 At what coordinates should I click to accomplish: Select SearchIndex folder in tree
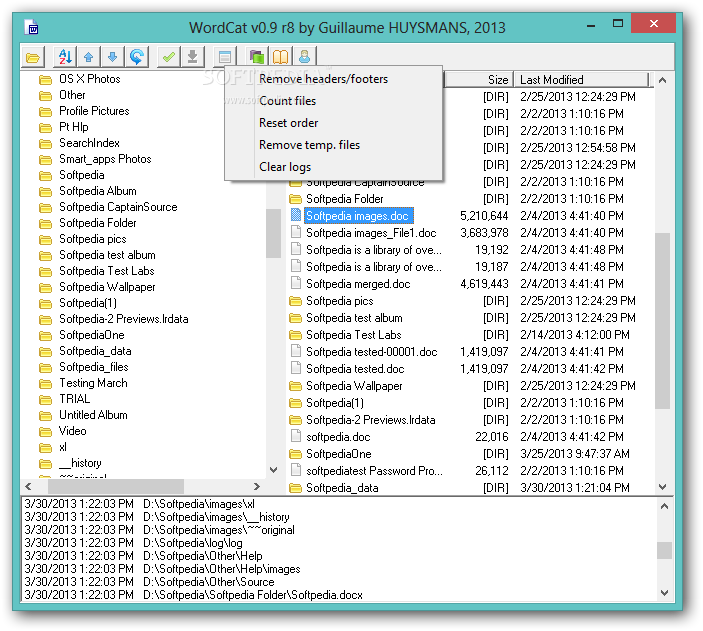click(x=89, y=143)
